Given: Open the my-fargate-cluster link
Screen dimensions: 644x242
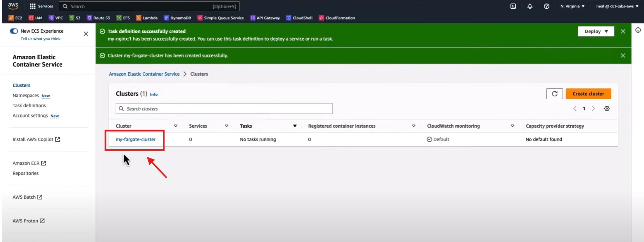Looking at the screenshot, I should pos(136,139).
